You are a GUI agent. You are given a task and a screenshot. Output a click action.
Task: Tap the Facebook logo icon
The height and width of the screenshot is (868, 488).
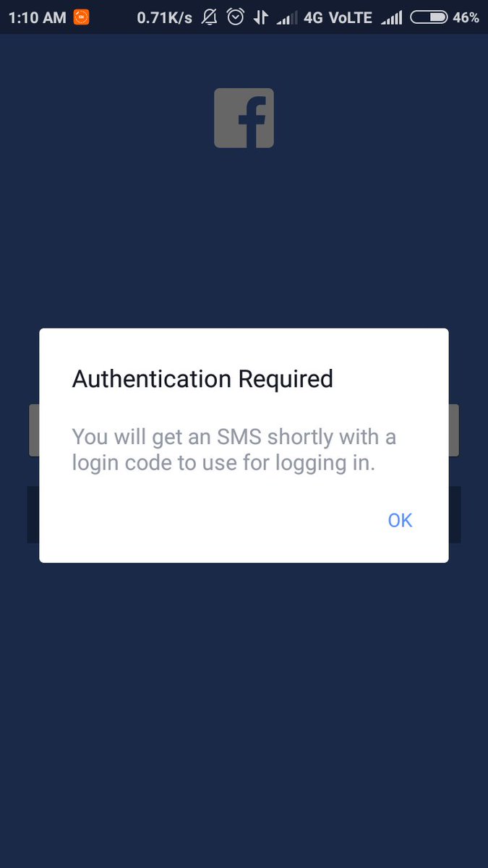244,118
